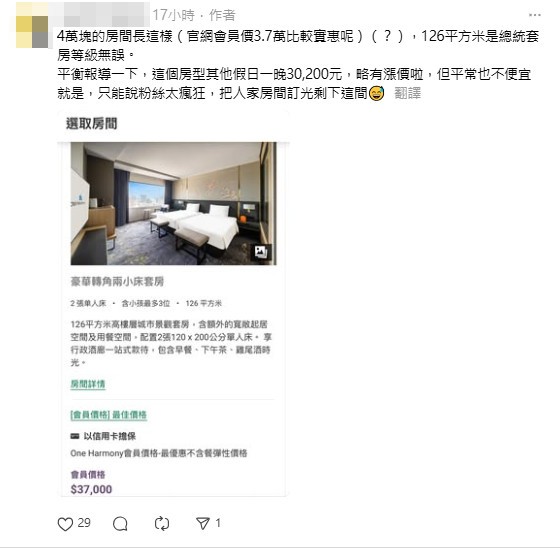Click the credit card guarantee icon

75,436
